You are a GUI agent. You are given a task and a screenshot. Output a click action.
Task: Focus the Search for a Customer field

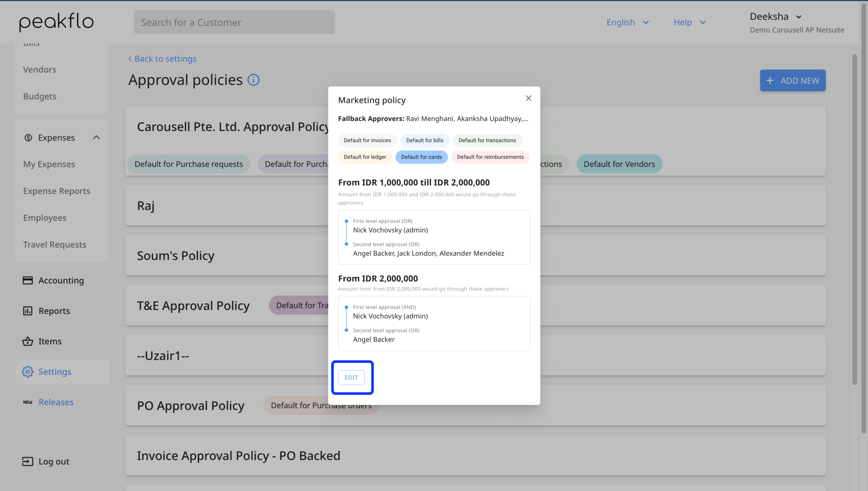coord(234,22)
